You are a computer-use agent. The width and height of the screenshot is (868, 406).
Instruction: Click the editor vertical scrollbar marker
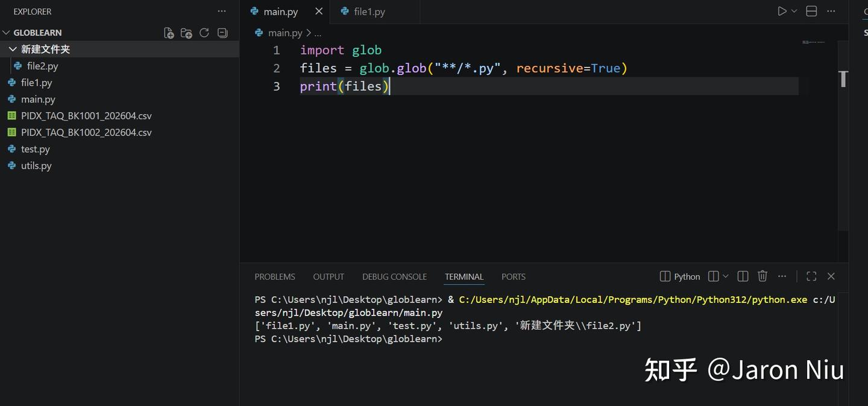[x=843, y=79]
